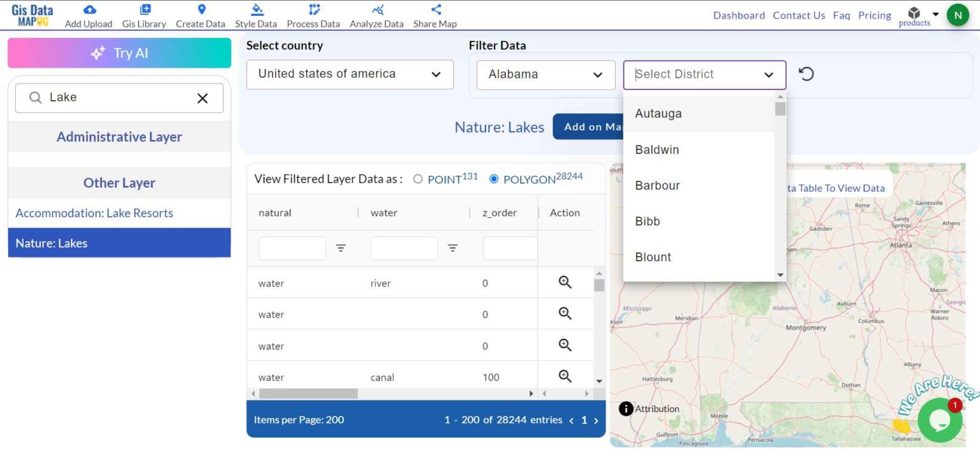Open the Dashboard page
The width and height of the screenshot is (980, 456).
(x=739, y=15)
